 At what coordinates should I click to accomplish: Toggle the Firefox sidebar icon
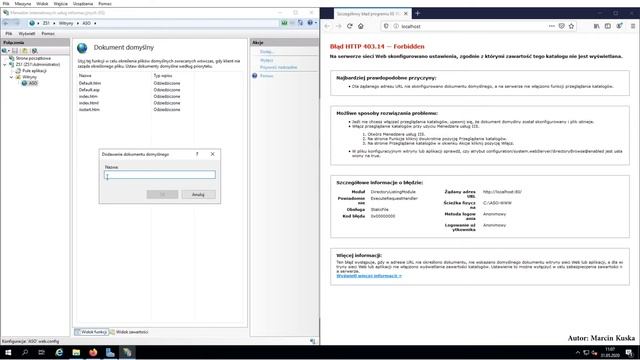pyautogui.click(x=608, y=26)
